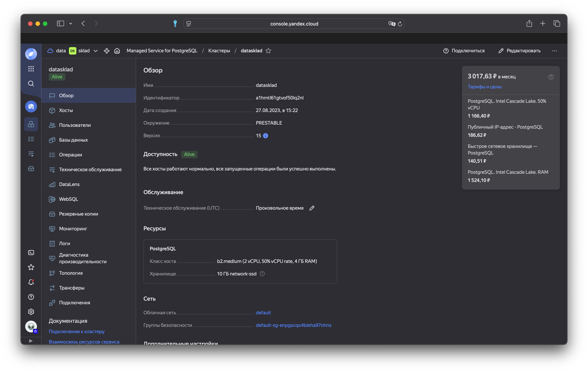This screenshot has height=372, width=588.
Task: Open Диагностика производительности
Action: pyautogui.click(x=88, y=258)
